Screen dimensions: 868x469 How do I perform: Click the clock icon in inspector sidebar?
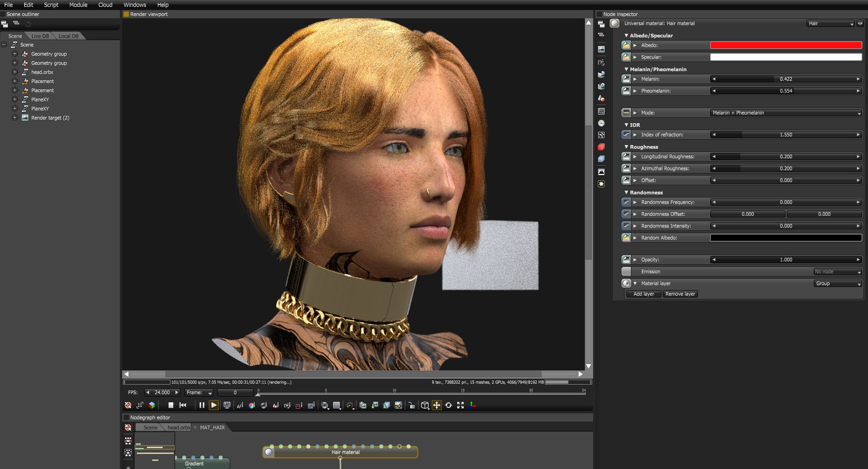[601, 123]
